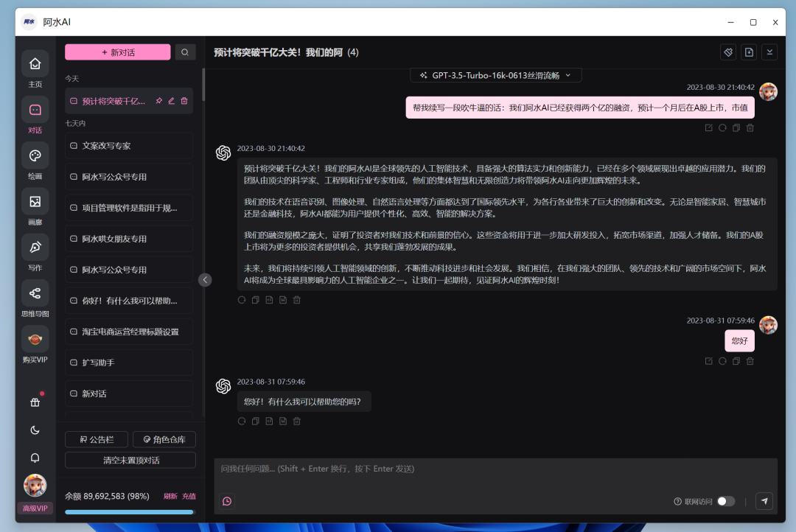Image resolution: width=796 pixels, height=532 pixels.
Task: Click the 充值 recharge link
Action: pyautogui.click(x=189, y=497)
